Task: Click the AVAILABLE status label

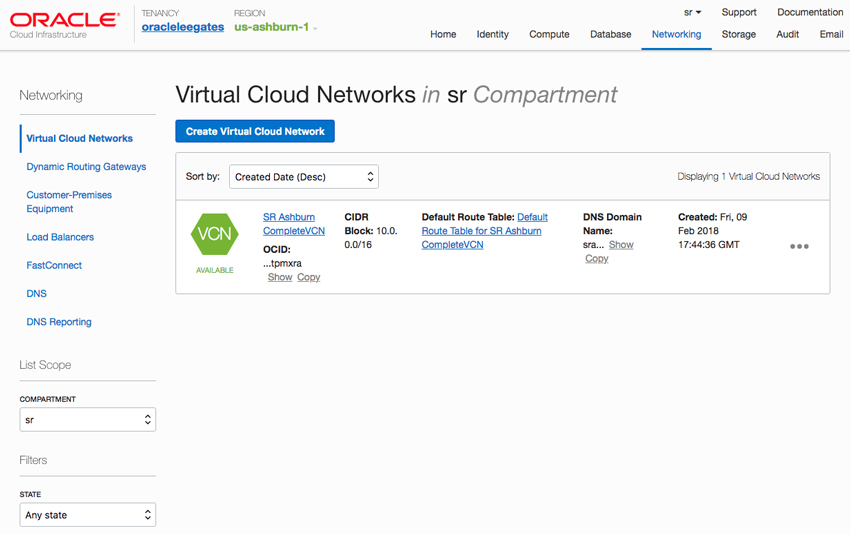Action: (x=215, y=270)
